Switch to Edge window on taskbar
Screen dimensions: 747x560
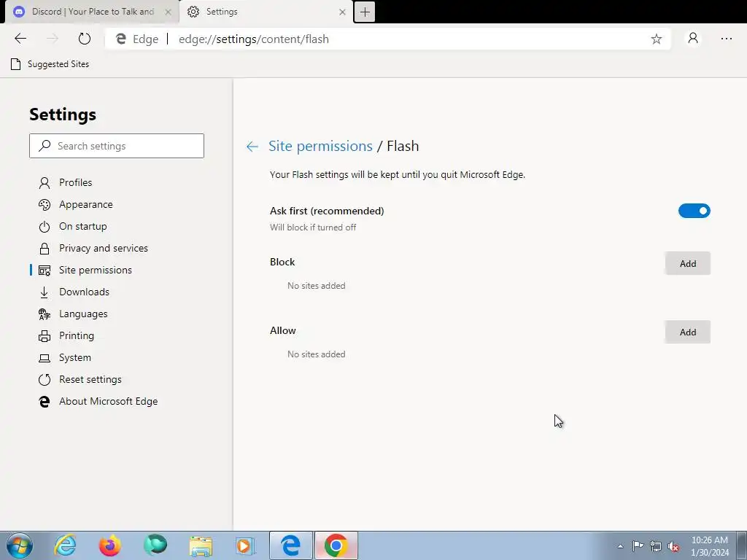pyautogui.click(x=290, y=545)
